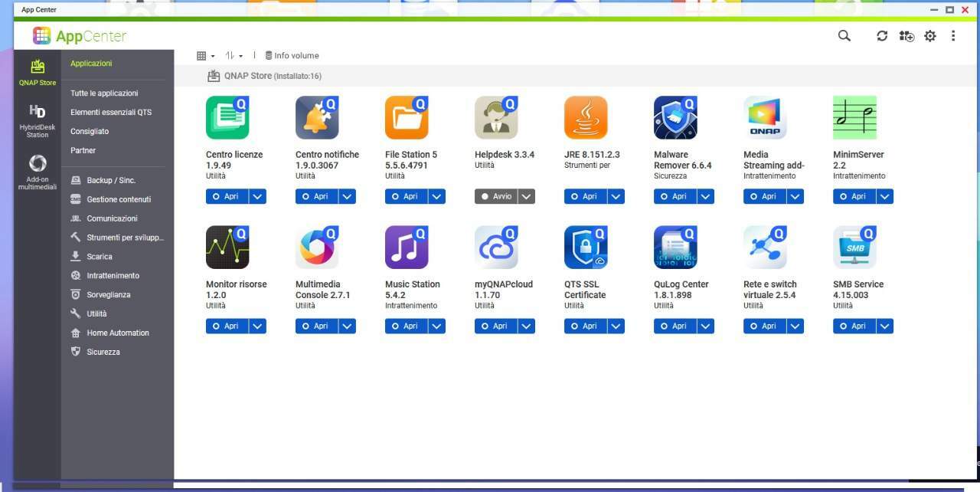This screenshot has width=980, height=492.
Task: Select Elementi essenziali QTS
Action: [111, 113]
